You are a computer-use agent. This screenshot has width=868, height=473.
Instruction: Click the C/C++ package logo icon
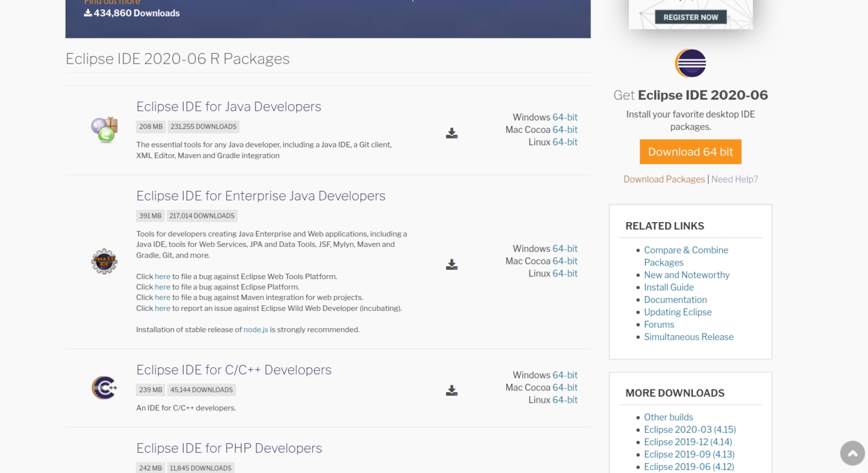[105, 388]
